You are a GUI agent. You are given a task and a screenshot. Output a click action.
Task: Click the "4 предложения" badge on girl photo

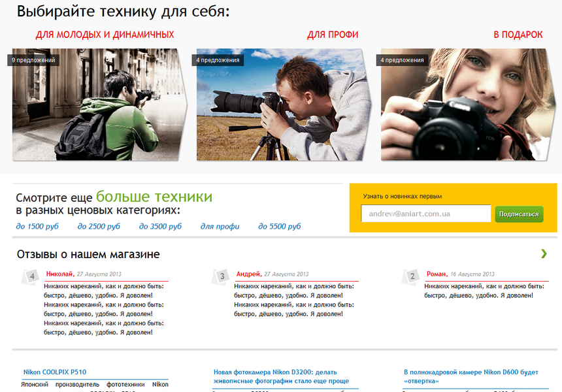pyautogui.click(x=402, y=60)
